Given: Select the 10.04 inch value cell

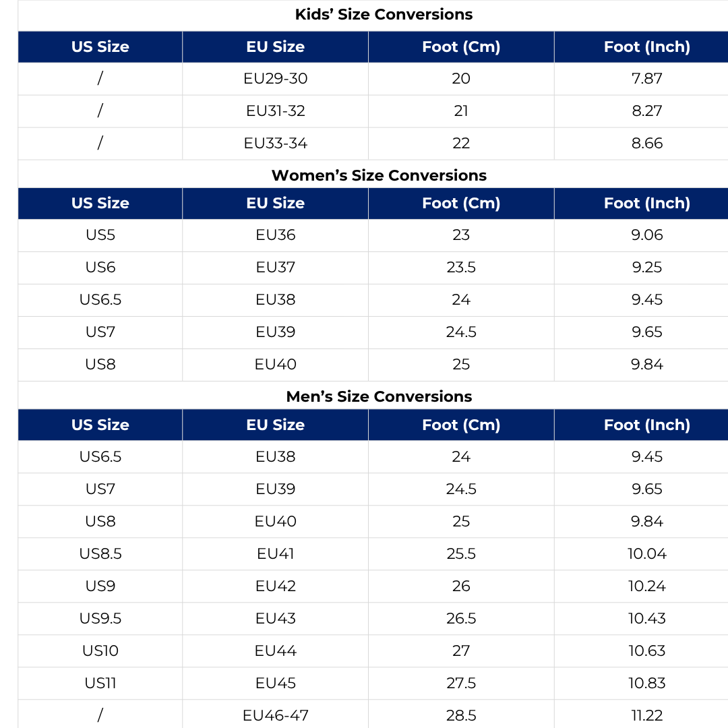Looking at the screenshot, I should point(646,554).
